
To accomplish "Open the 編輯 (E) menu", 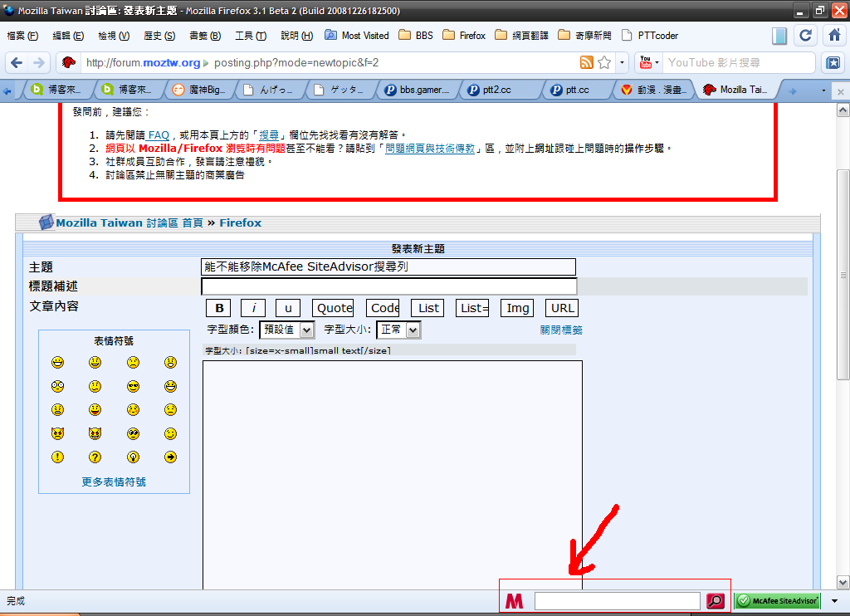I will [68, 36].
